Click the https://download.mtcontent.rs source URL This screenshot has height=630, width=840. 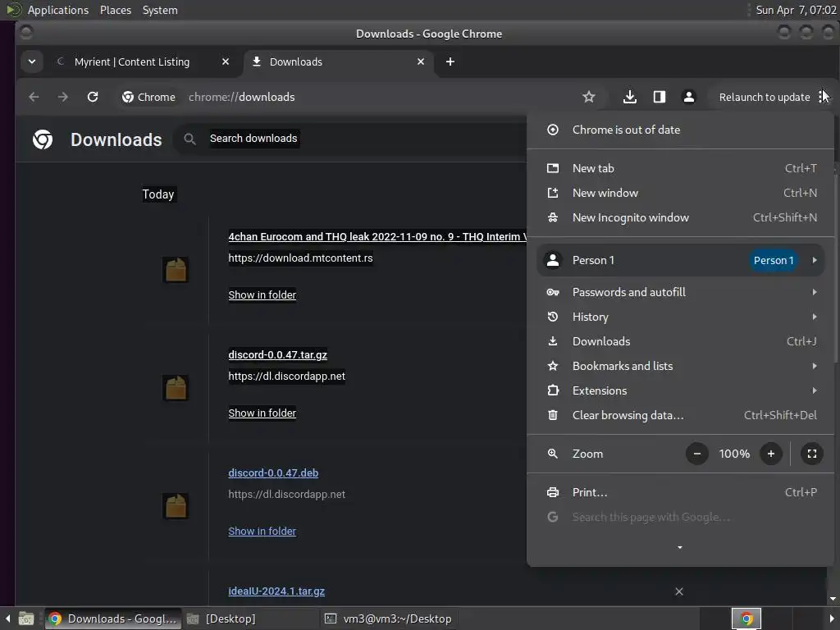300,258
